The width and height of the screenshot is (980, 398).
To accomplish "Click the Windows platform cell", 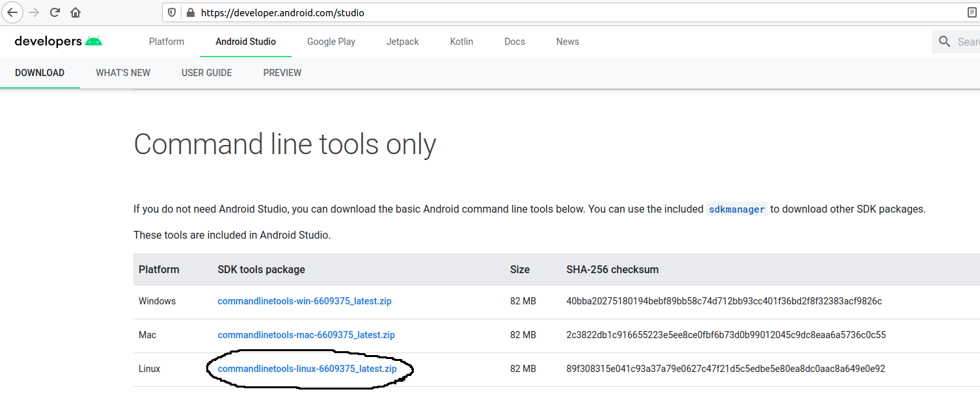I will point(157,301).
